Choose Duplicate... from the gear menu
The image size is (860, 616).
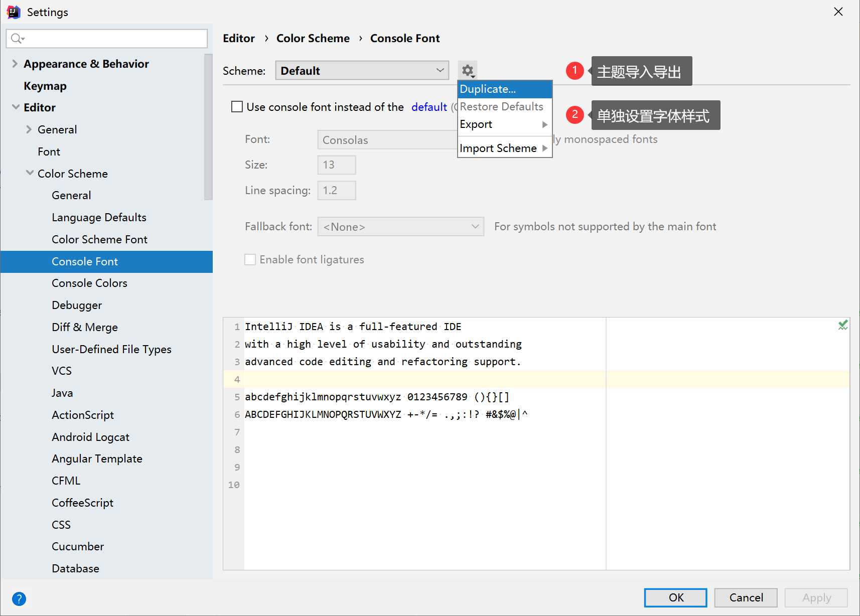tap(505, 89)
